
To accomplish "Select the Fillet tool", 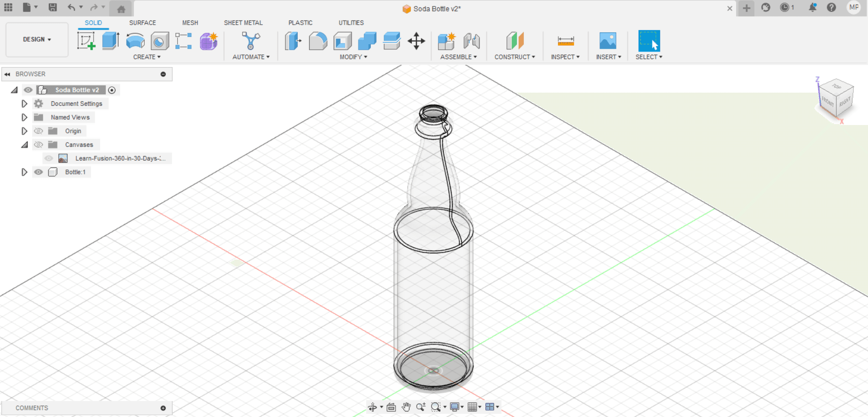I will click(318, 41).
